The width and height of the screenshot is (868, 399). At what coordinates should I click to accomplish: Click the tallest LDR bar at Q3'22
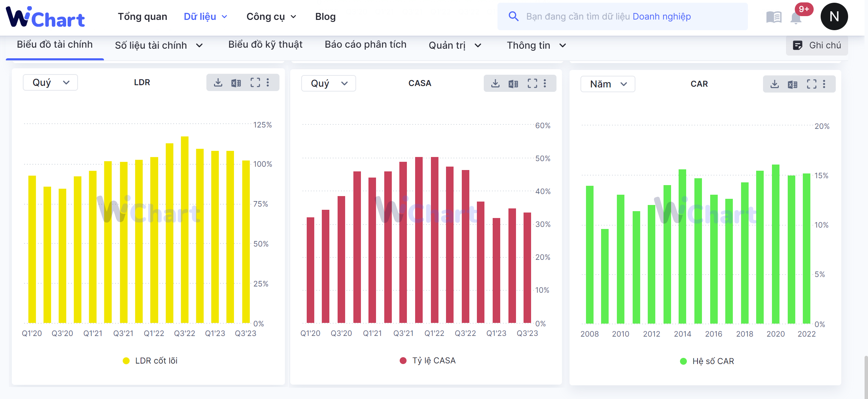click(x=185, y=229)
